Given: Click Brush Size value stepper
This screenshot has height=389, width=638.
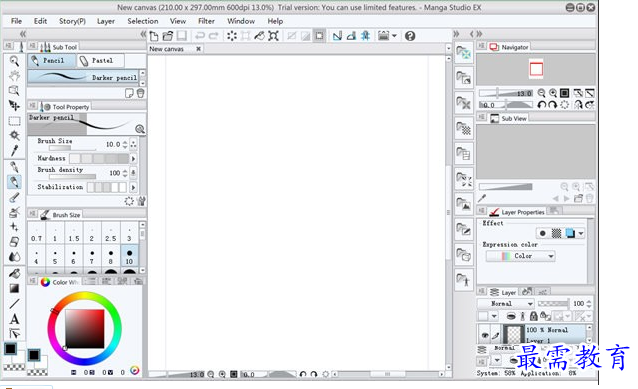Looking at the screenshot, I should click(x=125, y=144).
